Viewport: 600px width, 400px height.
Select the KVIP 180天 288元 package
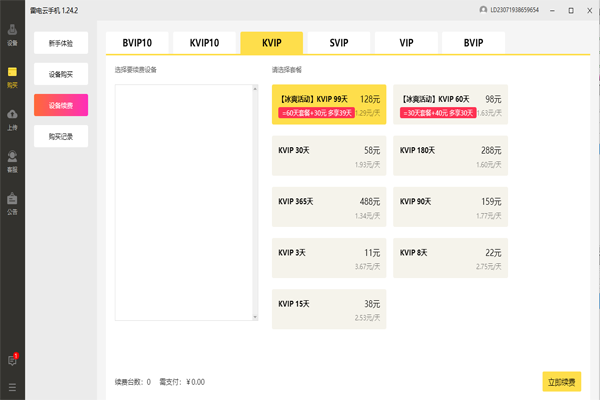point(451,155)
